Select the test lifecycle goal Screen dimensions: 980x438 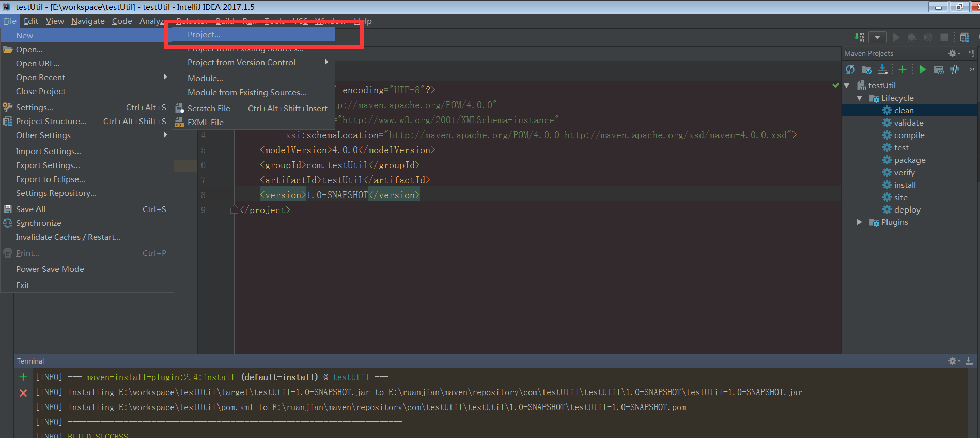click(909, 147)
